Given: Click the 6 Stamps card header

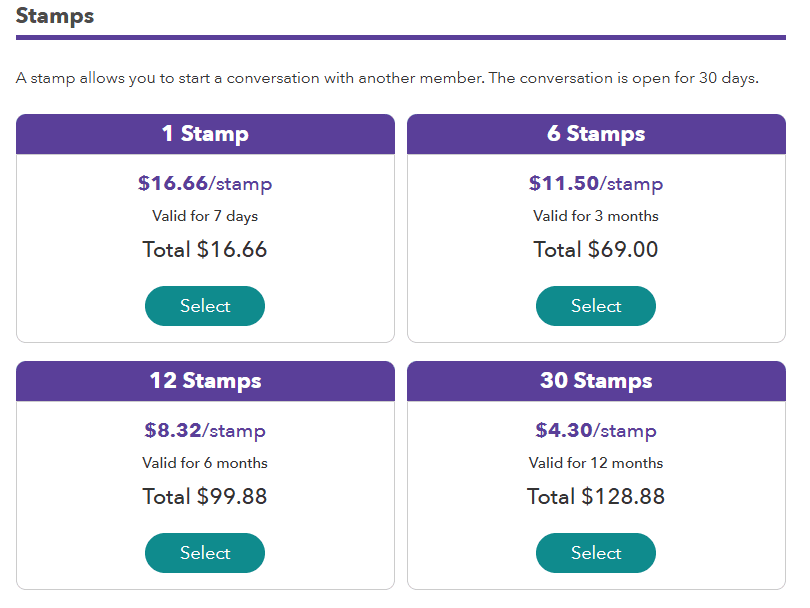Looking at the screenshot, I should [x=596, y=134].
